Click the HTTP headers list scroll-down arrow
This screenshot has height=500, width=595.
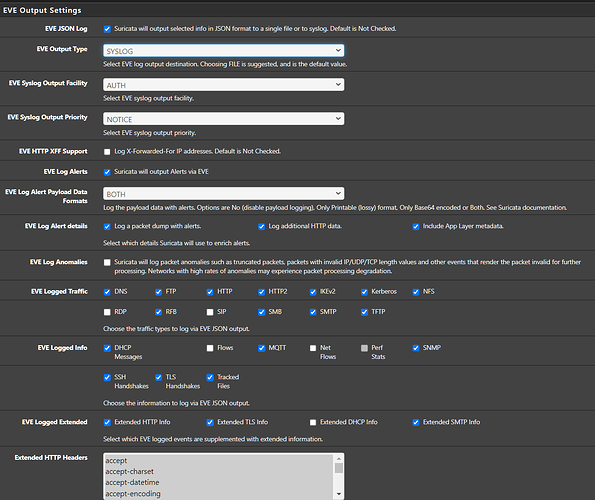pos(339,494)
